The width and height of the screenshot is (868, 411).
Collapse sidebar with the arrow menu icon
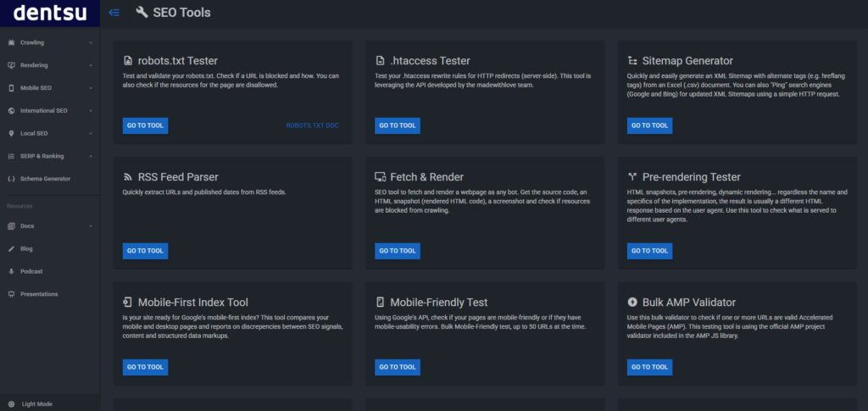click(x=114, y=12)
